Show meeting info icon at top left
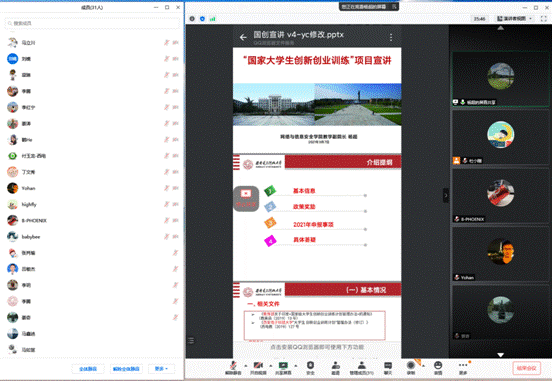Image resolution: width=552 pixels, height=381 pixels. tap(192, 19)
